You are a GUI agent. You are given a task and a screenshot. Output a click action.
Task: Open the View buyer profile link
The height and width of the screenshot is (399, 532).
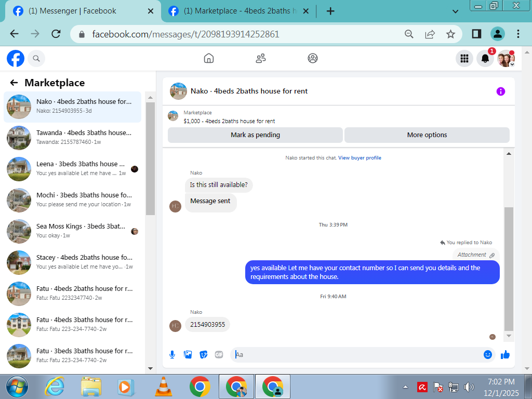[x=360, y=158]
